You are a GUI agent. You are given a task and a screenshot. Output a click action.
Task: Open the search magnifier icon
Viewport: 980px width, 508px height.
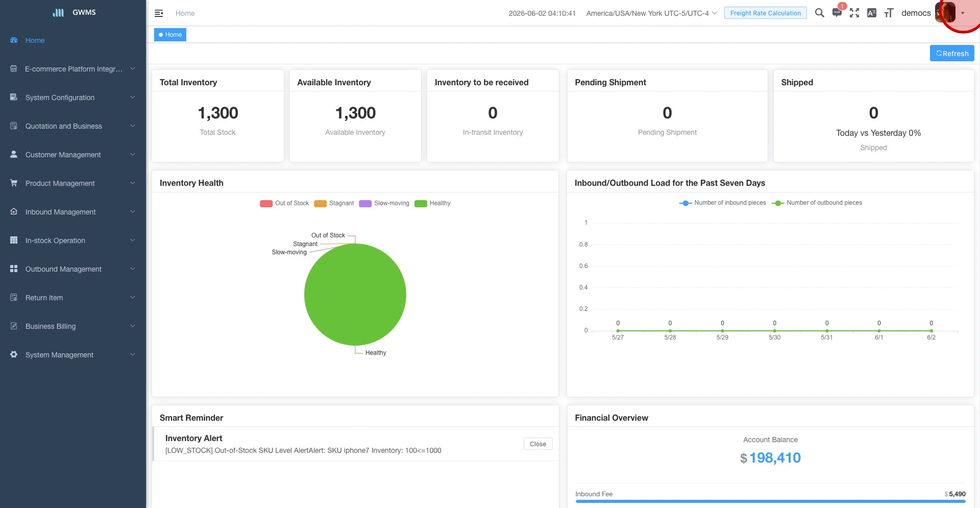coord(819,13)
